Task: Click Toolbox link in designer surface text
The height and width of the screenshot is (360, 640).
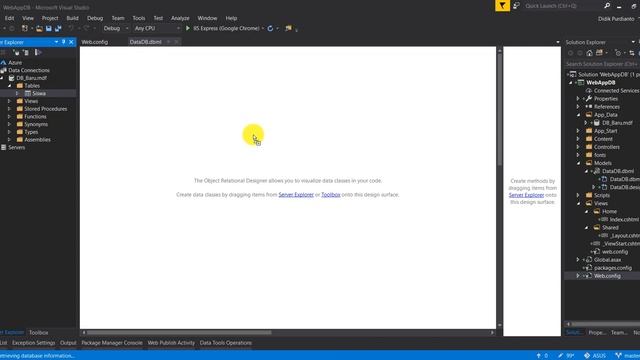Action: click(331, 195)
